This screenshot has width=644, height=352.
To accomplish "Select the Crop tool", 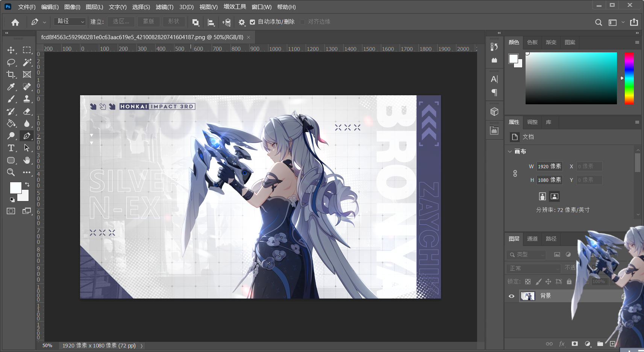I will point(11,75).
